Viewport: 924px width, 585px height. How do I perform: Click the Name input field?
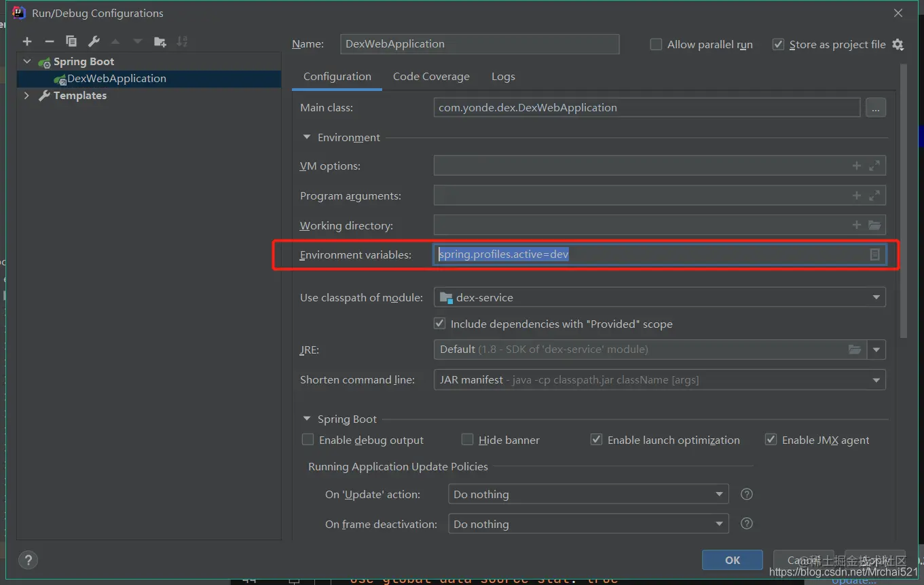(479, 44)
